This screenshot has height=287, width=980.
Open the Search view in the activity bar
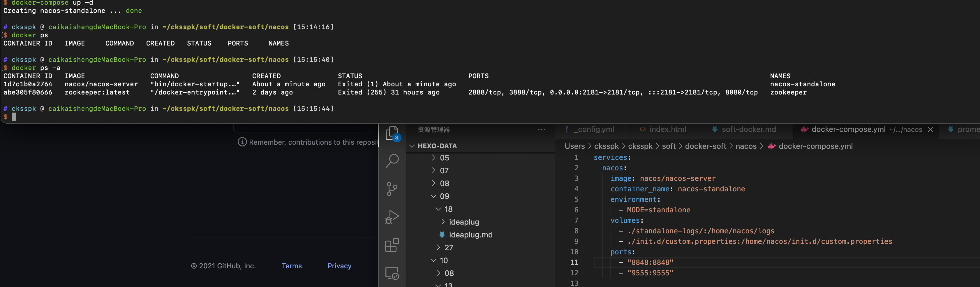[392, 161]
